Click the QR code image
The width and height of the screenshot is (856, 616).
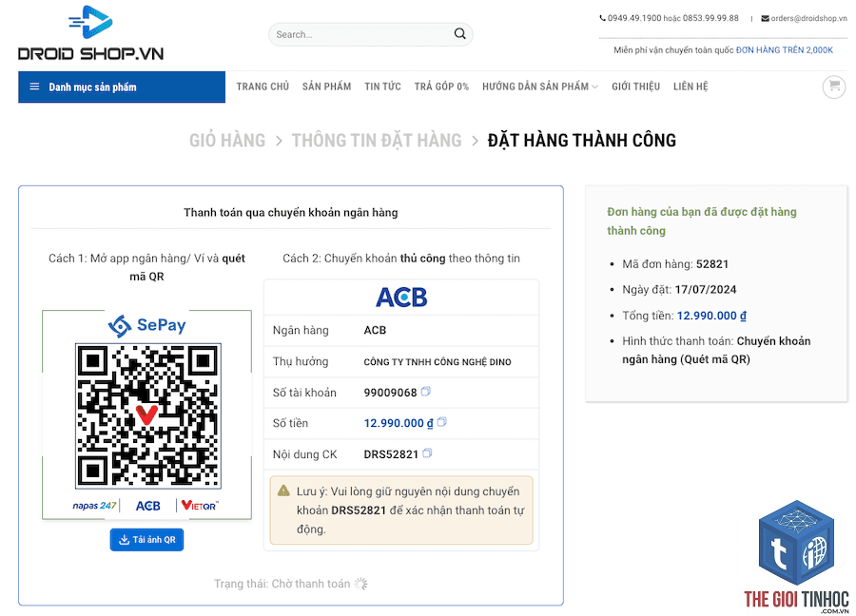[148, 415]
